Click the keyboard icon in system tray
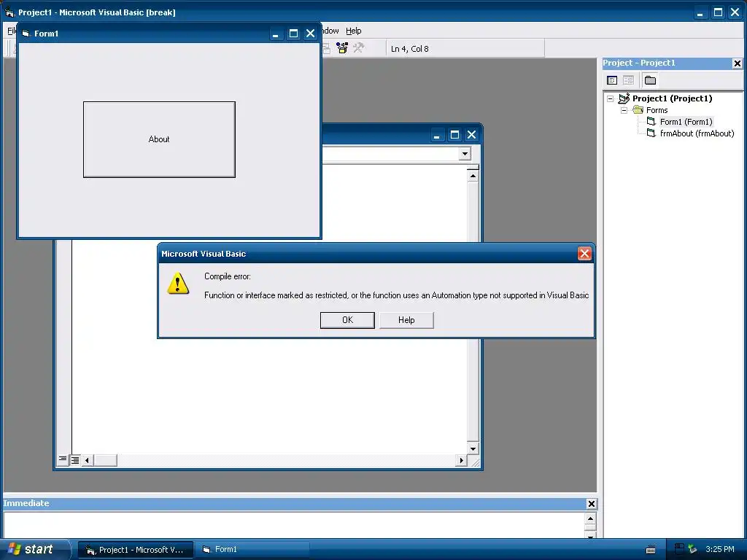The height and width of the screenshot is (560, 747). click(x=651, y=550)
